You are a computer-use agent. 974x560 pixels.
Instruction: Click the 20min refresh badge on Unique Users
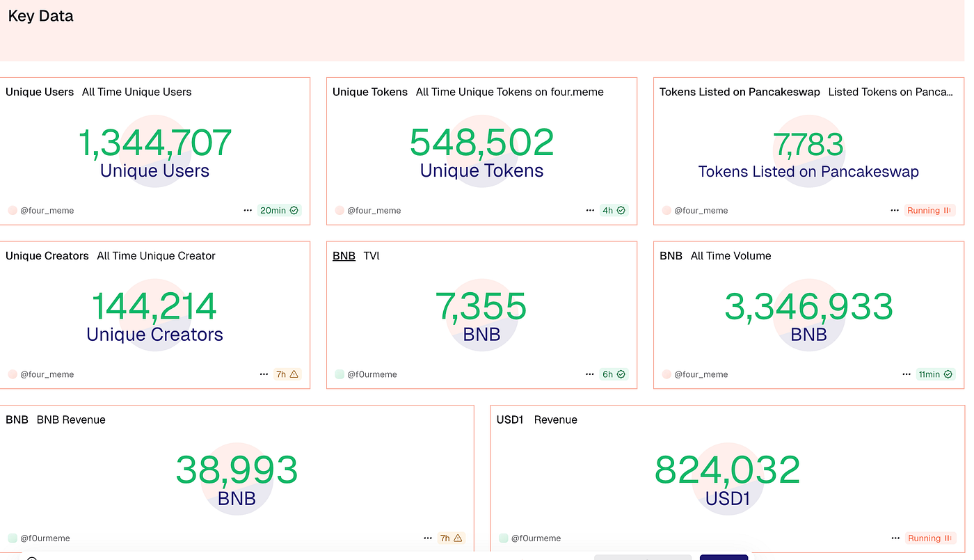(279, 210)
